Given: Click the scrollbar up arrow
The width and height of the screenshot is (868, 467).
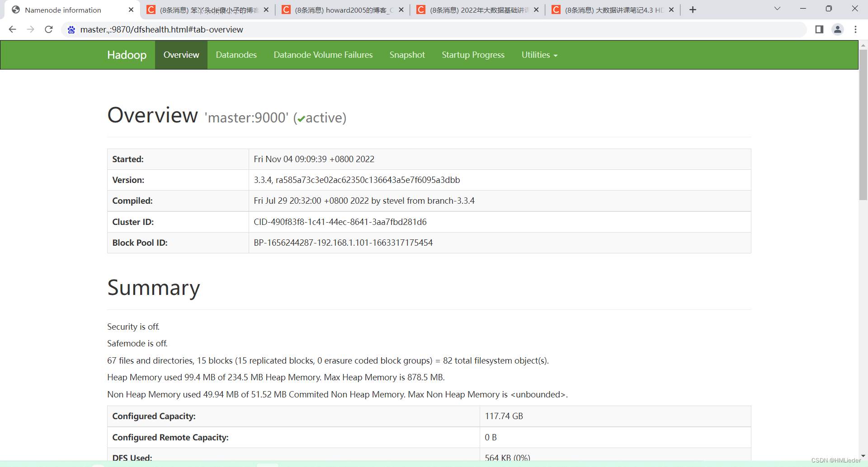Looking at the screenshot, I should 863,45.
